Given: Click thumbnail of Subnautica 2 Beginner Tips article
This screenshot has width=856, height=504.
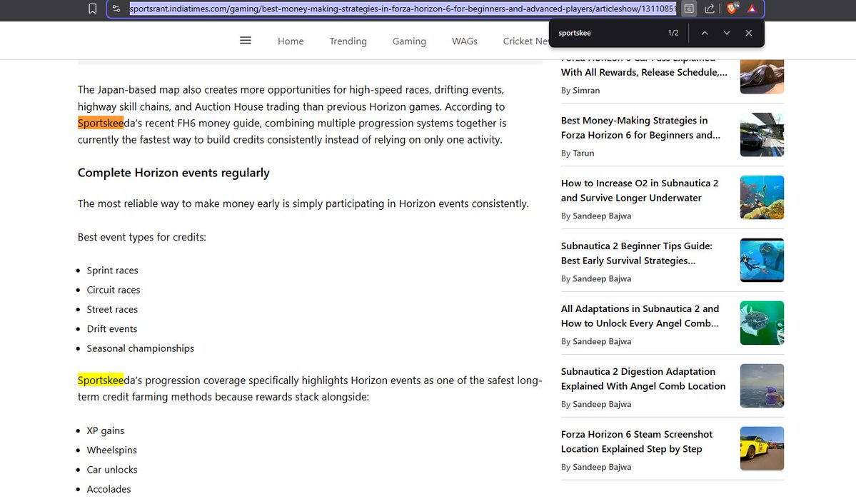Looking at the screenshot, I should click(x=762, y=261).
